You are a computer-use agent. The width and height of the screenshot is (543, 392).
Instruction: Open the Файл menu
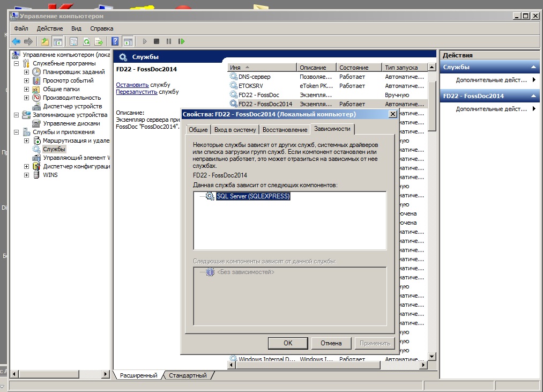[x=21, y=28]
